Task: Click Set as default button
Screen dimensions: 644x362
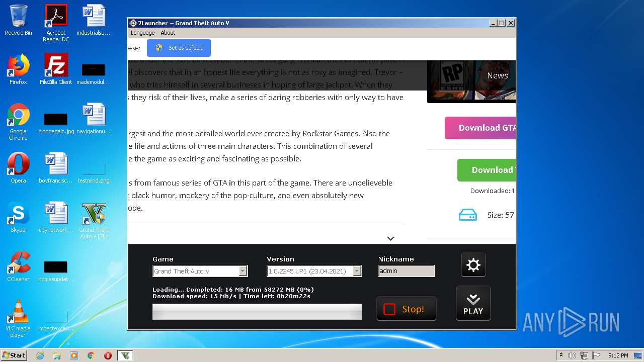Action: (179, 48)
